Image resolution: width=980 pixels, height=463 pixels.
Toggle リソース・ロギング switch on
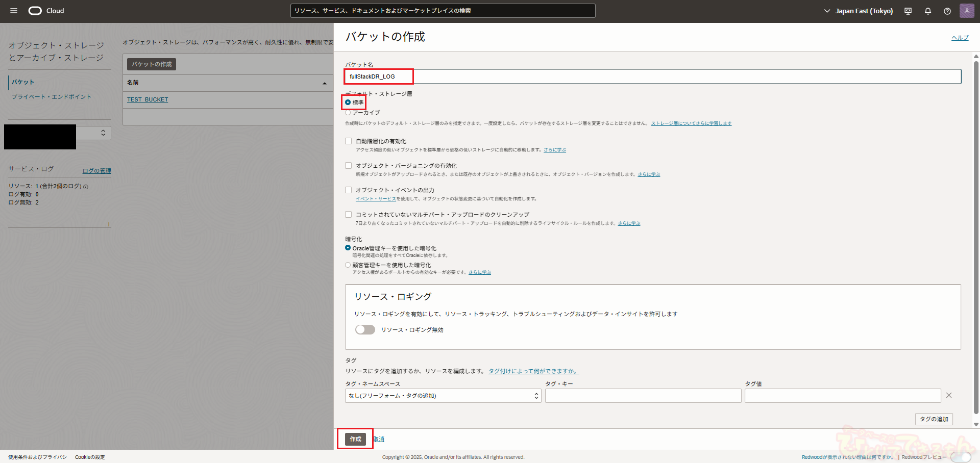tap(365, 330)
